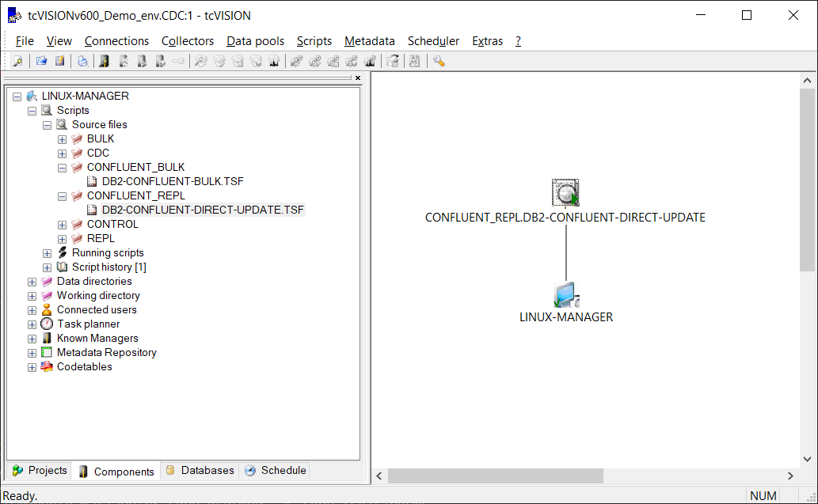Open the ? help menu
Image resolution: width=818 pixels, height=504 pixels.
point(518,41)
